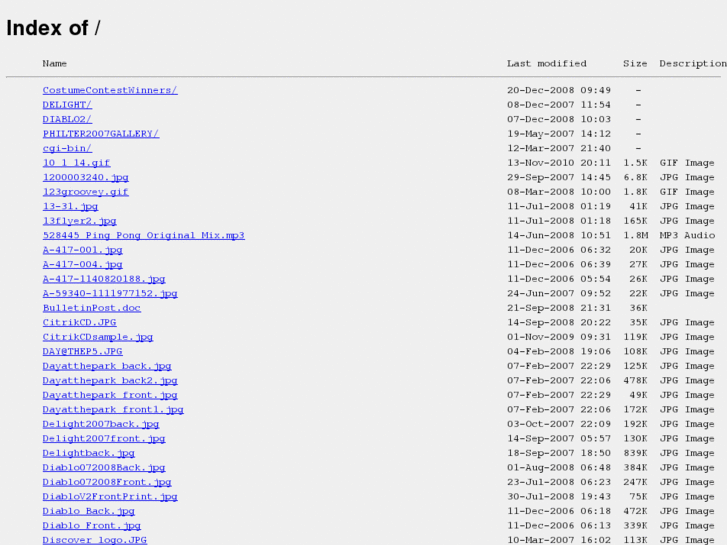Open 528445_Ping_Pong_Original_Mix.mp3 audio file

144,235
